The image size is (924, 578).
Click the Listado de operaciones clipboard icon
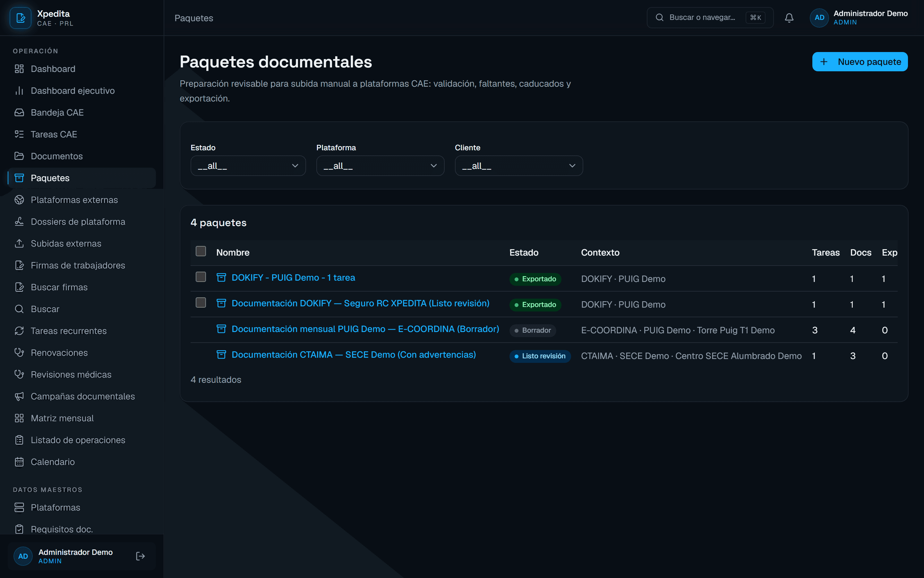click(19, 440)
